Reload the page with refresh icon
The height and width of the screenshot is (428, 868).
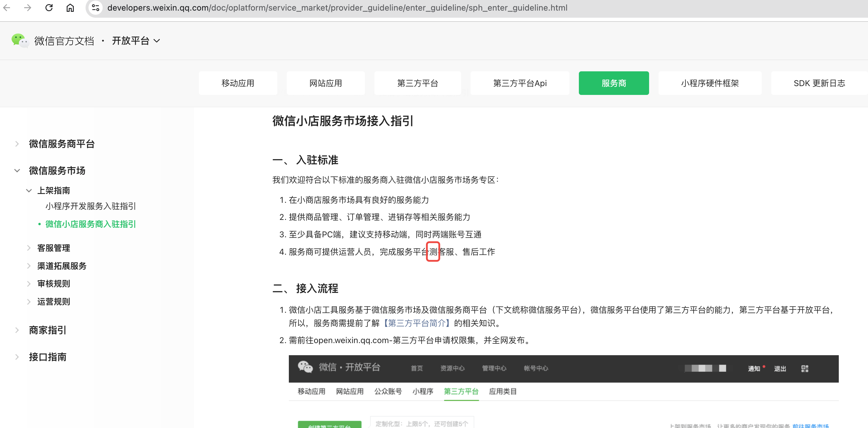[x=49, y=7]
